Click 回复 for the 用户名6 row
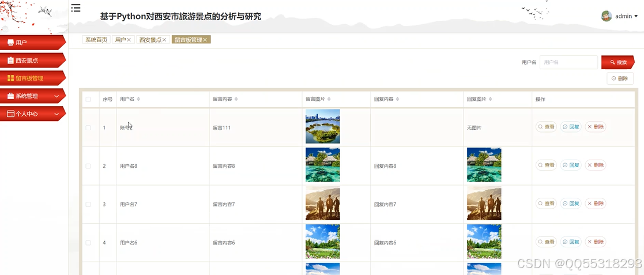The height and width of the screenshot is (275, 644). 571,242
